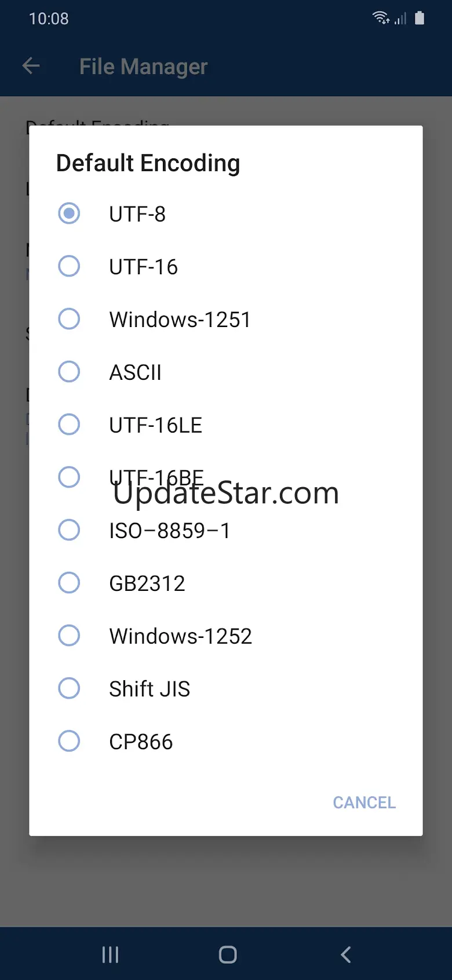Tap the Wi-Fi status icon
The height and width of the screenshot is (980, 452).
coord(381,18)
